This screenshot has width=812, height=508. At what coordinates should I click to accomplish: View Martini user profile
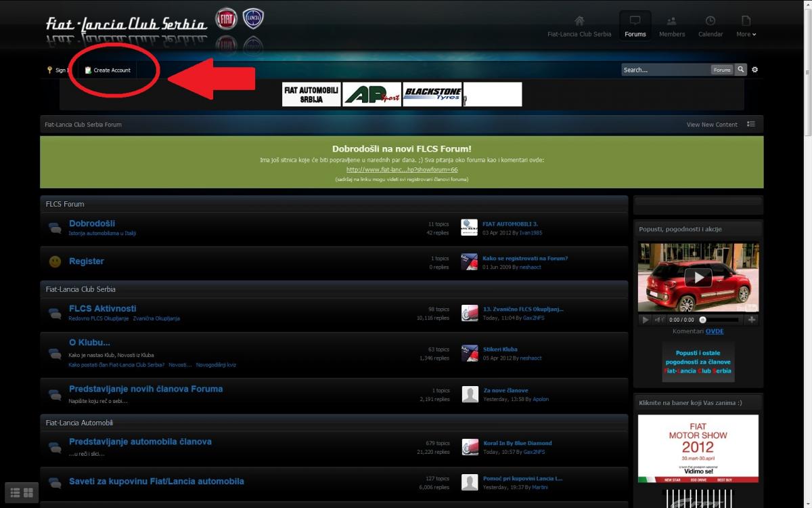(x=540, y=487)
